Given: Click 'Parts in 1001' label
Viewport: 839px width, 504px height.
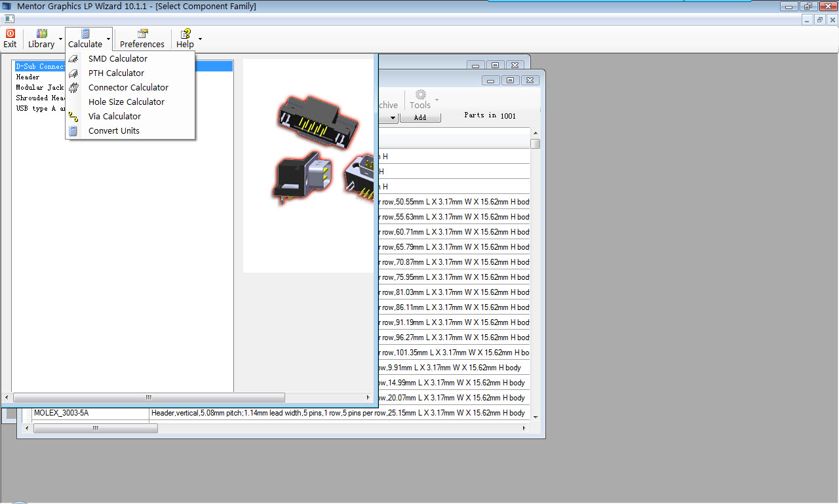Looking at the screenshot, I should pyautogui.click(x=490, y=115).
